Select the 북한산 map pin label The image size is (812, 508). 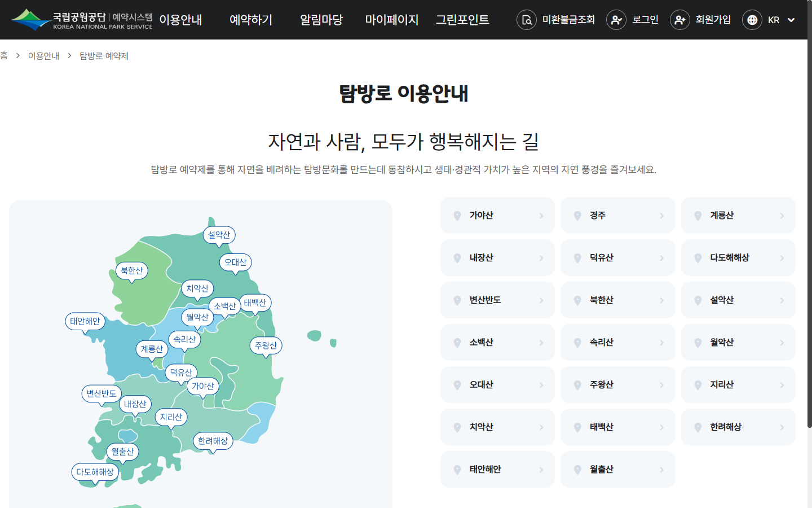(x=131, y=271)
